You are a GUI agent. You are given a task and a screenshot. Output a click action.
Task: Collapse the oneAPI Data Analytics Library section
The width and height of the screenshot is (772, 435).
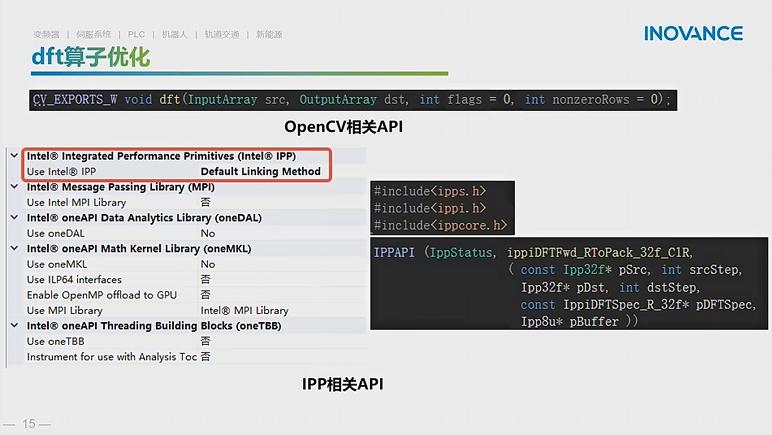14,218
